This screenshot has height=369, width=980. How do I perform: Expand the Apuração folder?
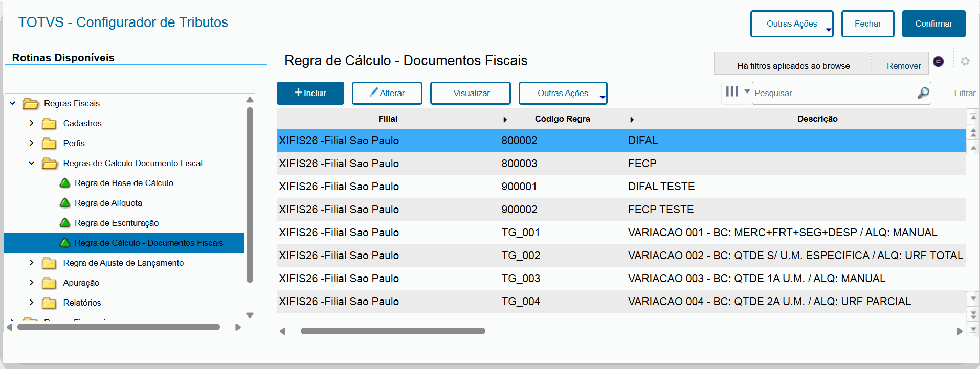tap(32, 283)
